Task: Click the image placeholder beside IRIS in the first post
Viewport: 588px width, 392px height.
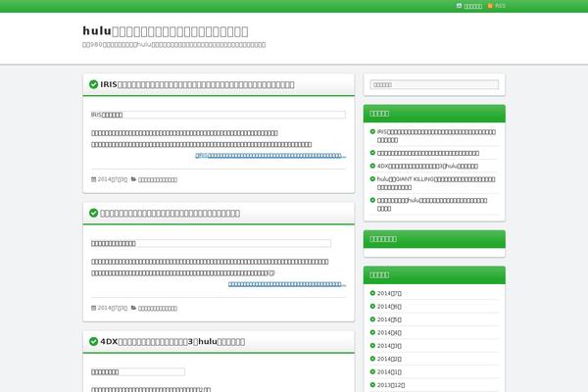Action: coord(219,115)
